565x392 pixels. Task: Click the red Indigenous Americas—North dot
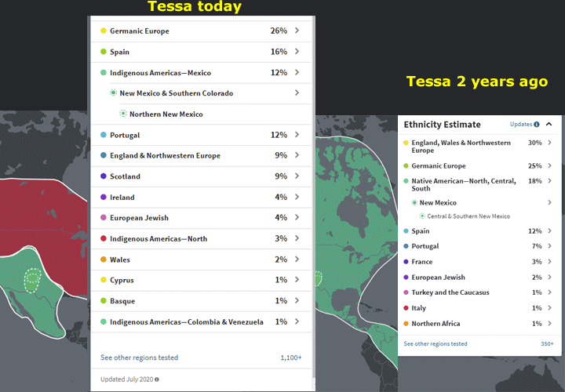(104, 238)
